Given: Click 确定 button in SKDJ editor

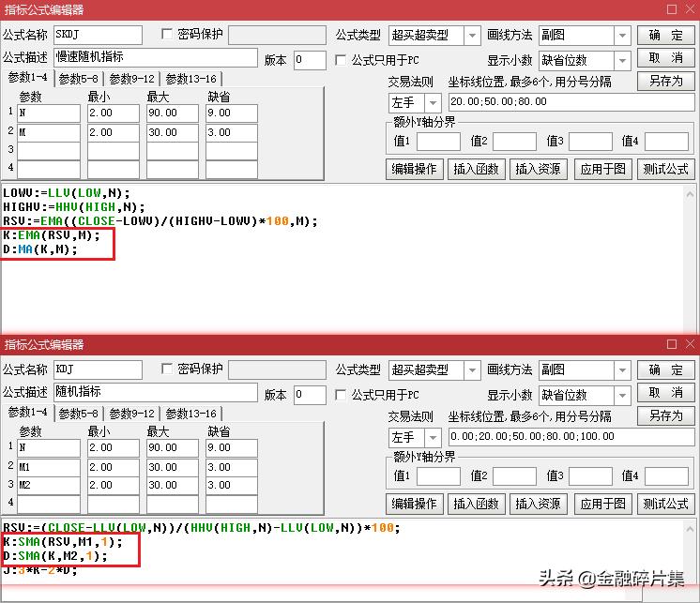Looking at the screenshot, I should (665, 35).
